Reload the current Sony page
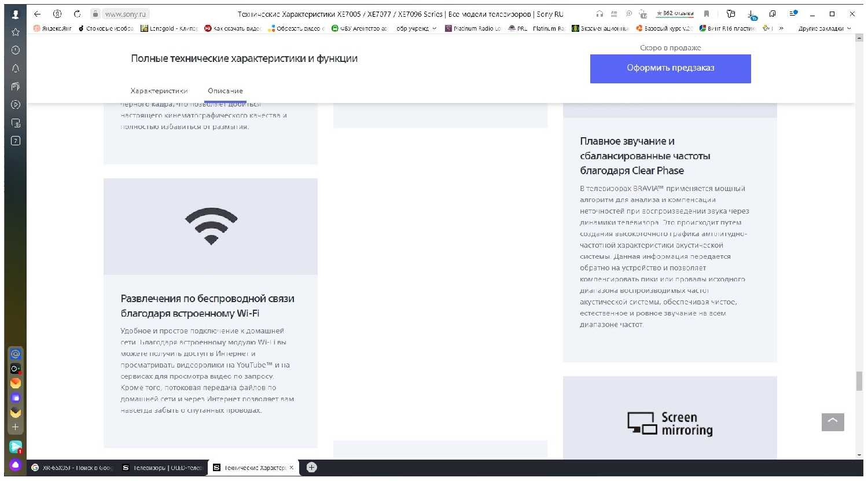The image size is (868, 481). 77,14
